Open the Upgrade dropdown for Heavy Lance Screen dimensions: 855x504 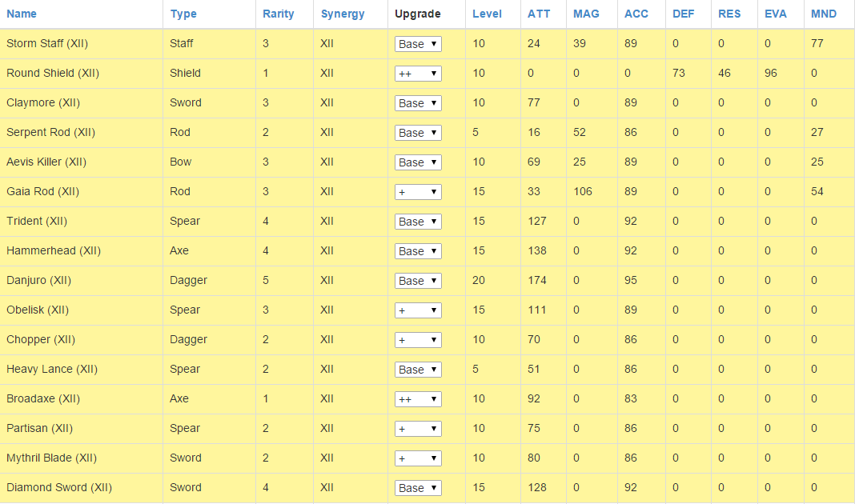tap(417, 369)
